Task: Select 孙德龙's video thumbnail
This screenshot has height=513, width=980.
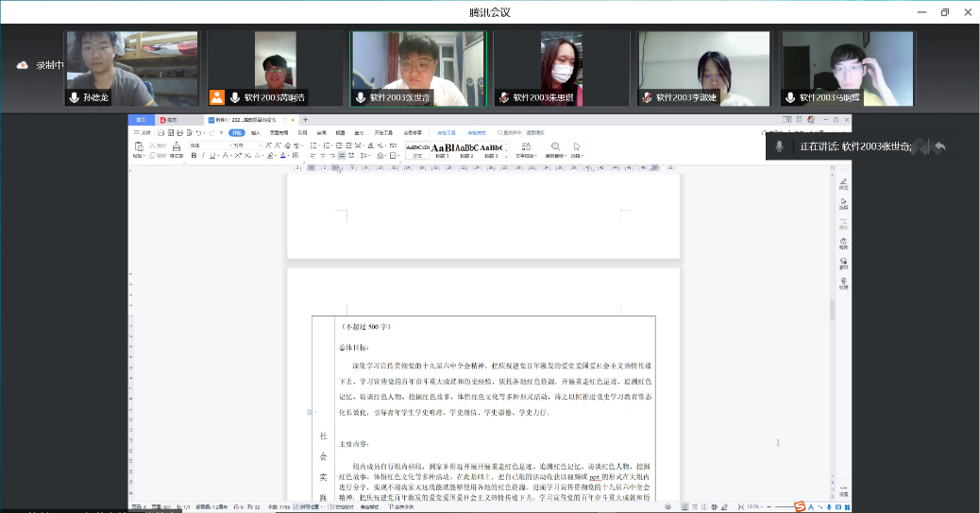Action: pyautogui.click(x=130, y=68)
